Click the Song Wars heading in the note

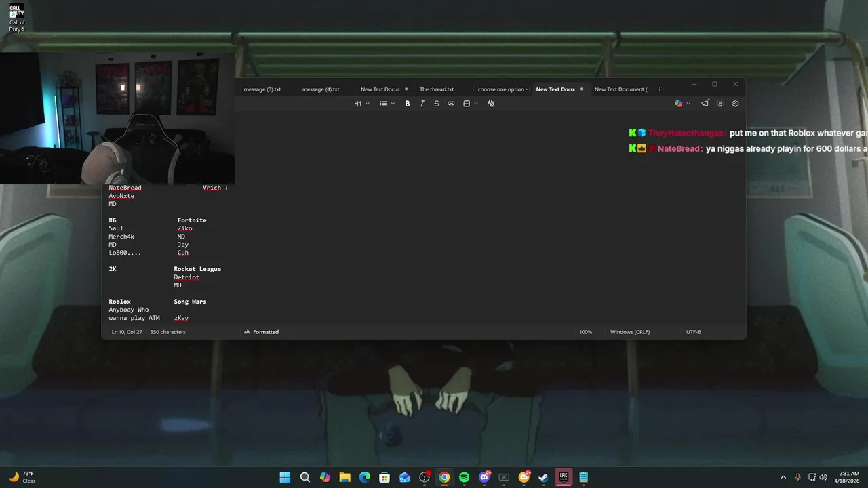point(190,302)
